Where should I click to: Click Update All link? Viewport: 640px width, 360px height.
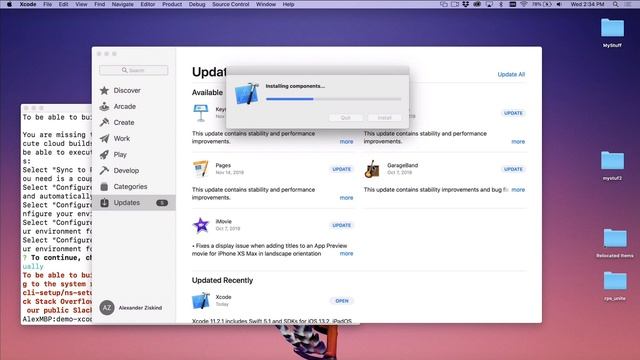point(511,74)
